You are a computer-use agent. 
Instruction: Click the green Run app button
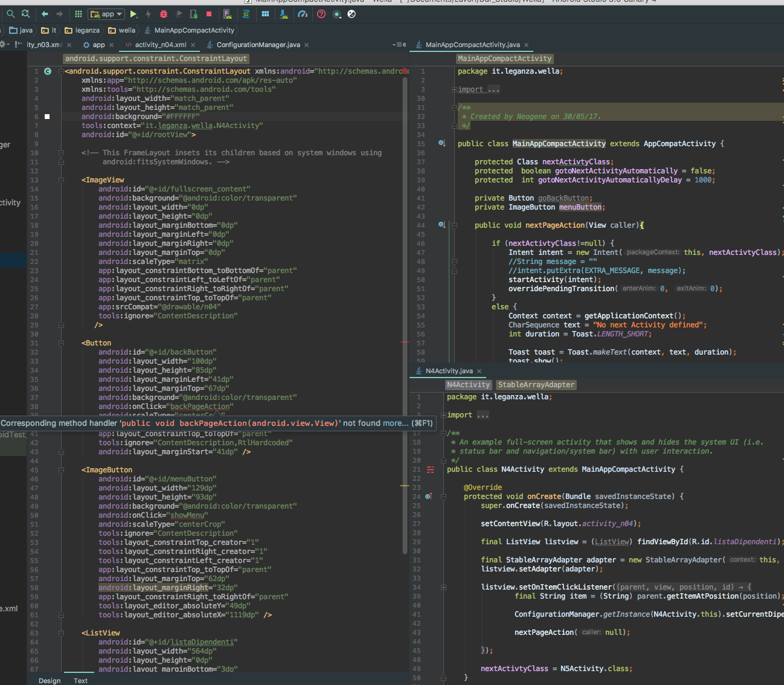(x=133, y=14)
